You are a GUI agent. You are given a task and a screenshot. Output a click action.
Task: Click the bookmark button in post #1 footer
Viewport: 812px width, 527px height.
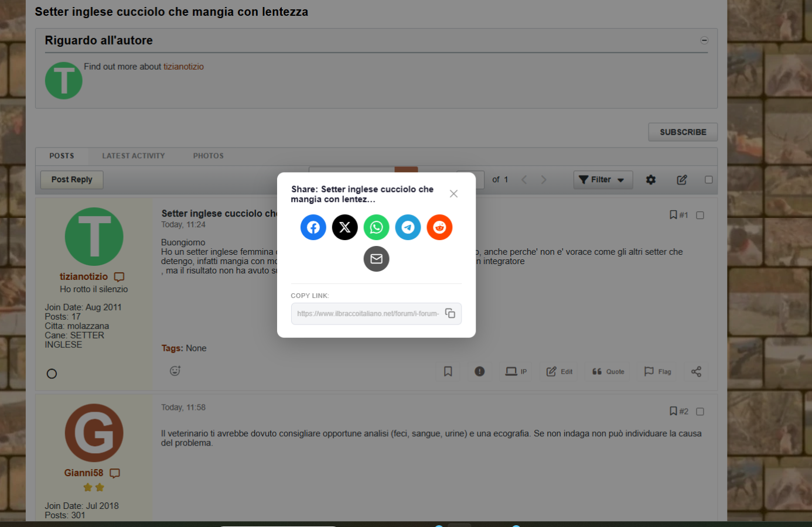(x=448, y=371)
